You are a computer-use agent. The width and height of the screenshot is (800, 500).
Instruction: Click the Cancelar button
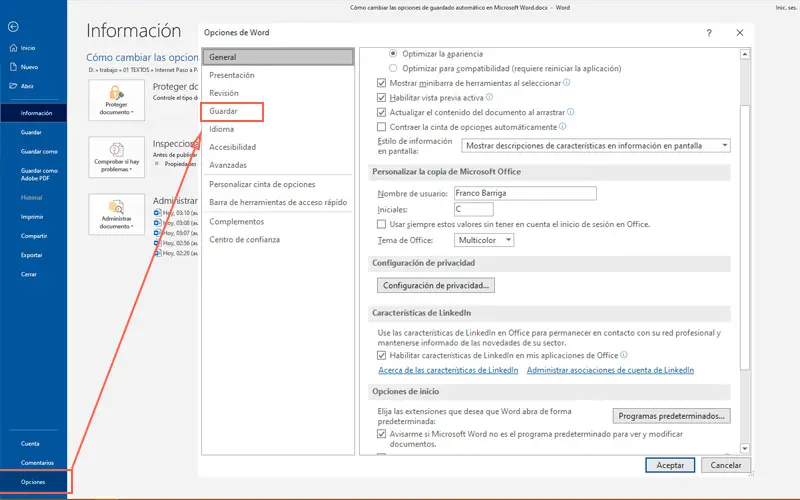(x=726, y=465)
